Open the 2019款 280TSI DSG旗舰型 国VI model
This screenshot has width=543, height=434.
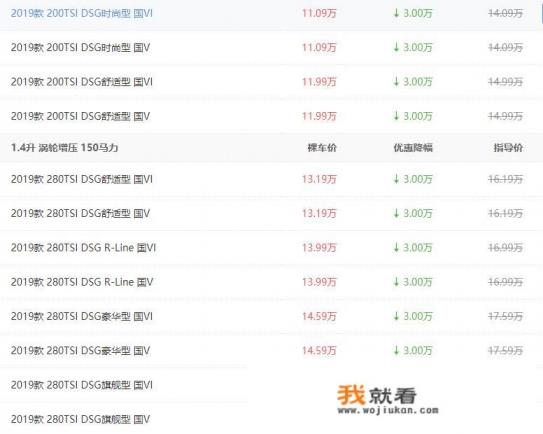82,385
